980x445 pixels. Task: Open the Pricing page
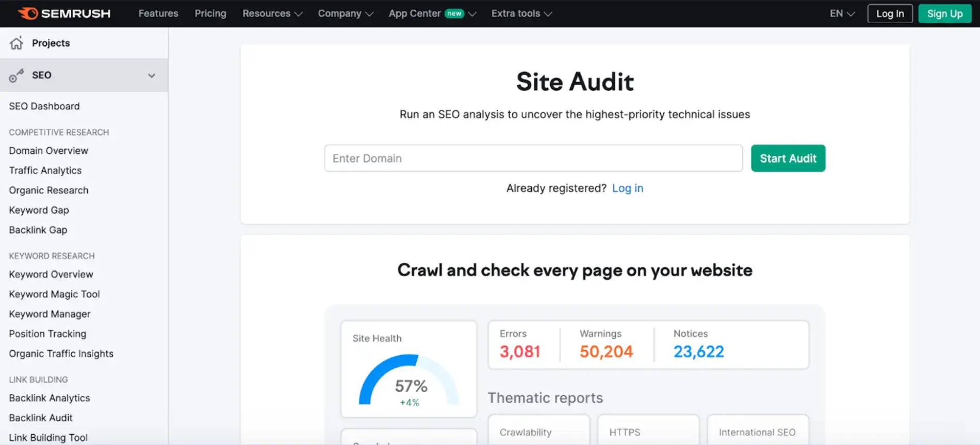pos(210,13)
